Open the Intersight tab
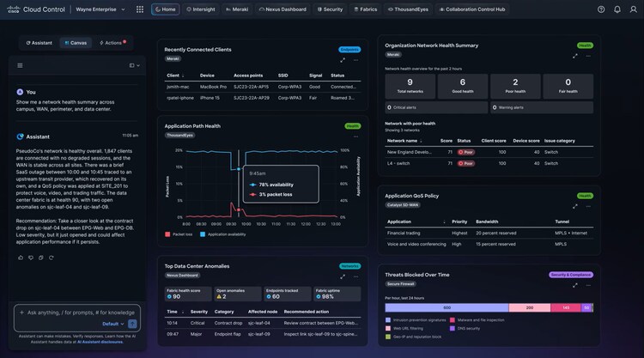 (x=201, y=9)
